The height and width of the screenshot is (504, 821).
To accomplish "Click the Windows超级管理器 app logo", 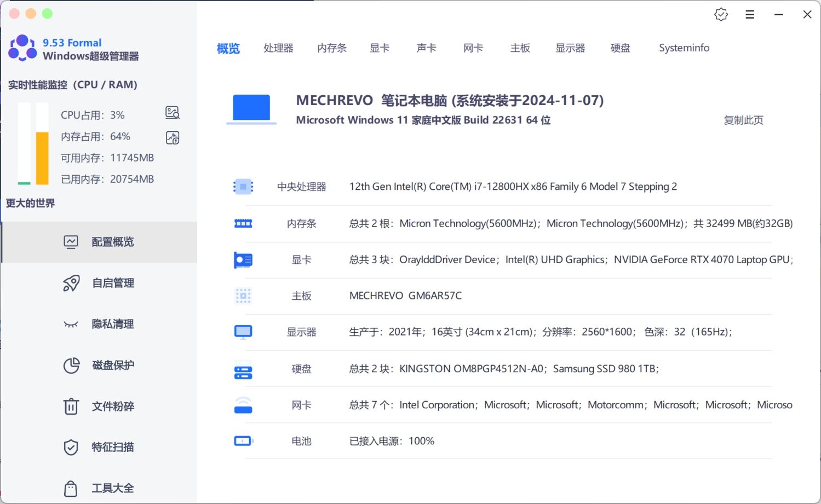I will [22, 48].
